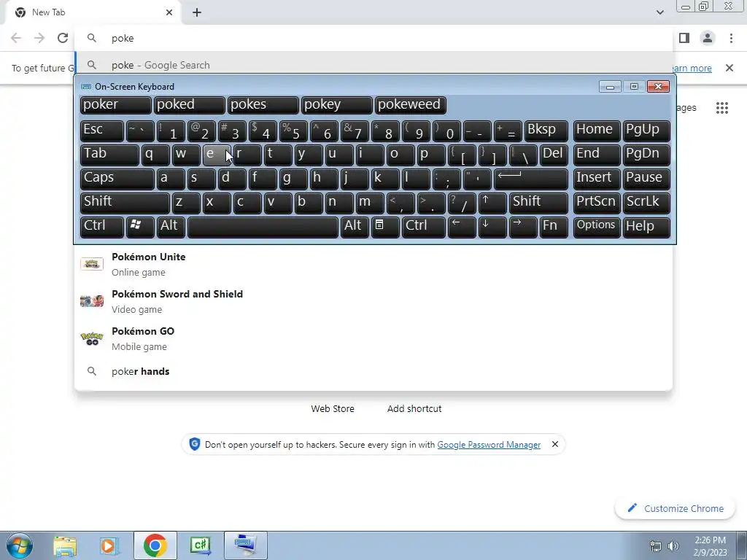Click the space bar key
Image resolution: width=747 pixels, height=560 pixels.
(263, 227)
